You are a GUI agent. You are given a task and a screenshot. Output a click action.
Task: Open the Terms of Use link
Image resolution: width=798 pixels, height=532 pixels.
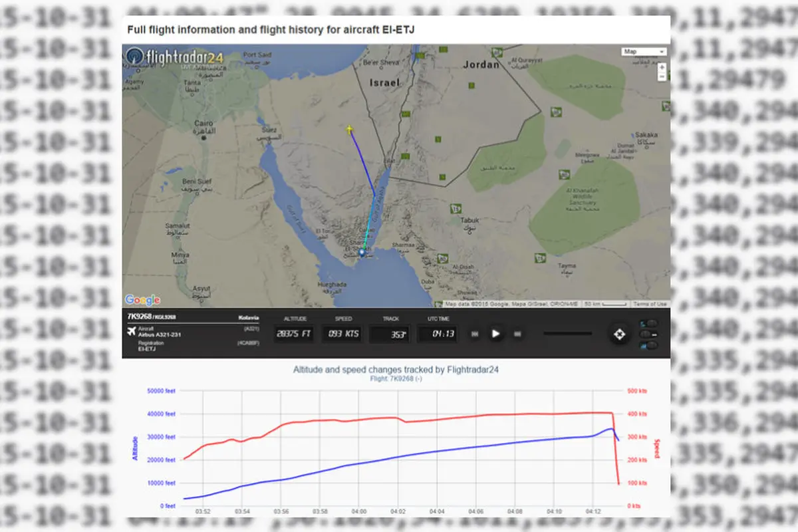click(649, 304)
